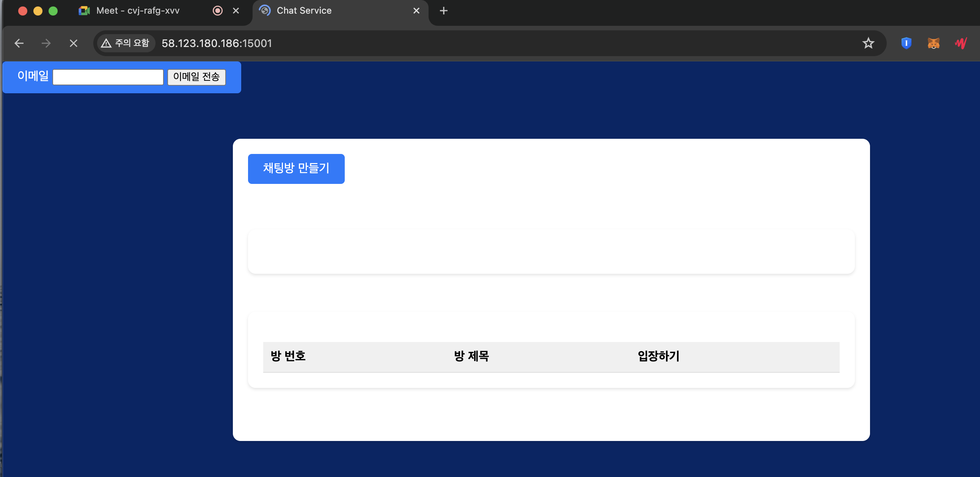Close the Meet tab

pos(236,11)
